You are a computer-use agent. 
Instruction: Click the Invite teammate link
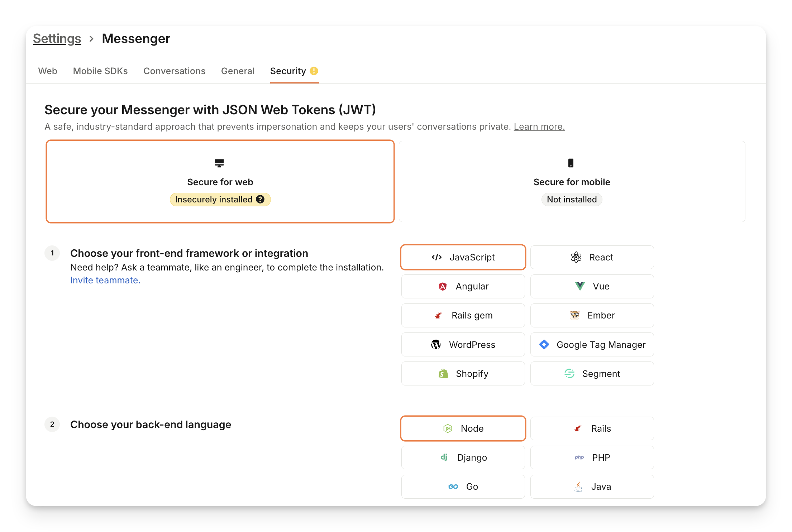coord(105,280)
